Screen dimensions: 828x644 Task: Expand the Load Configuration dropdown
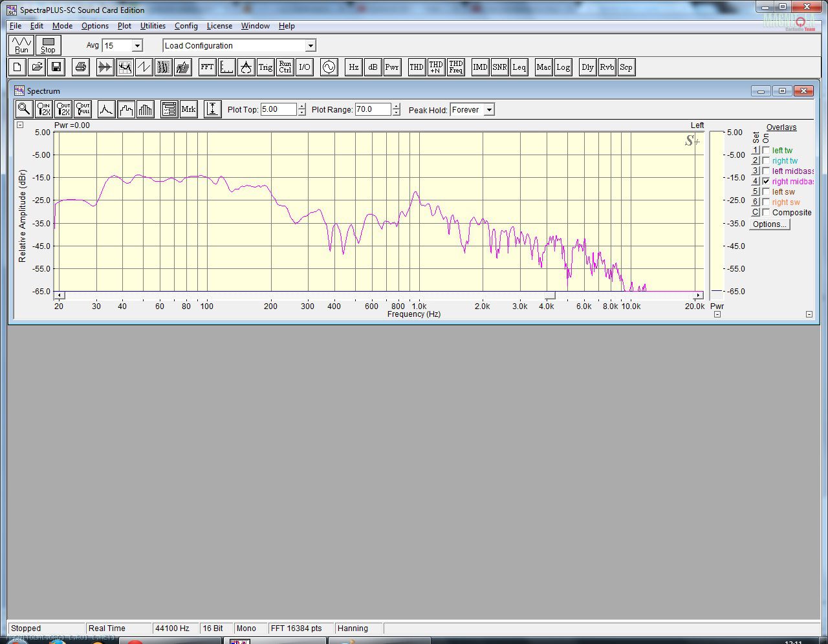point(310,46)
